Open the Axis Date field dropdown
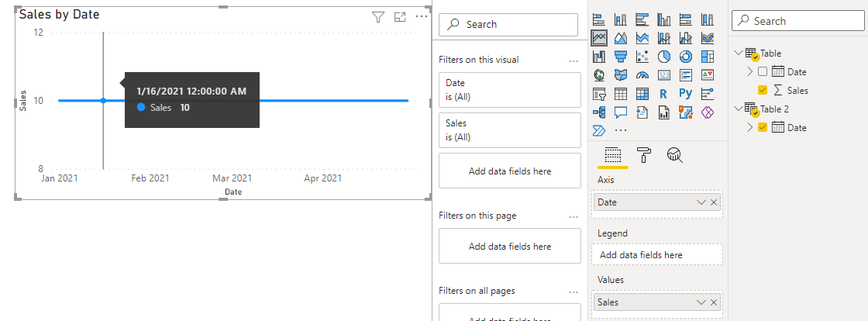Screen dimensions: 868x321 click(x=701, y=202)
